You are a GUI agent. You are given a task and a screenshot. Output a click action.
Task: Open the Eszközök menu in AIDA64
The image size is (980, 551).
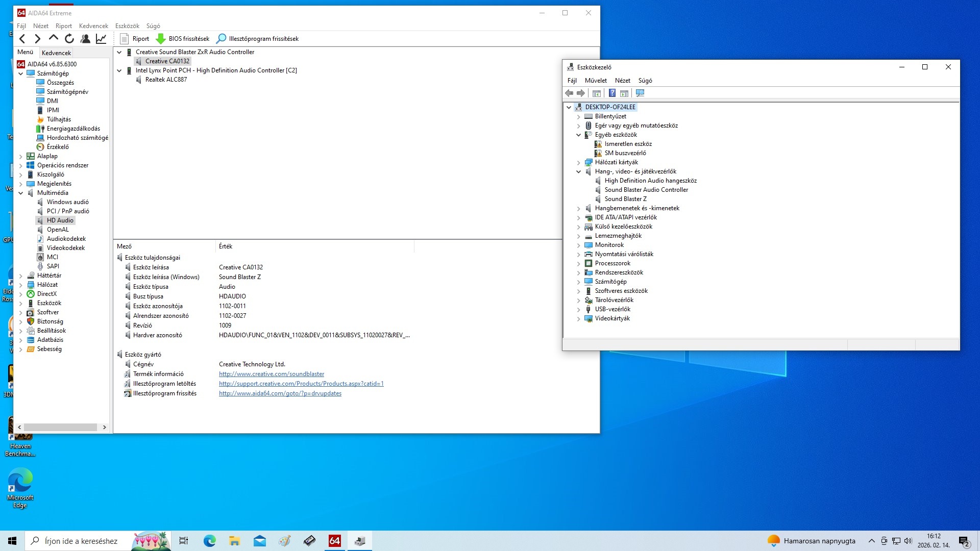click(127, 26)
